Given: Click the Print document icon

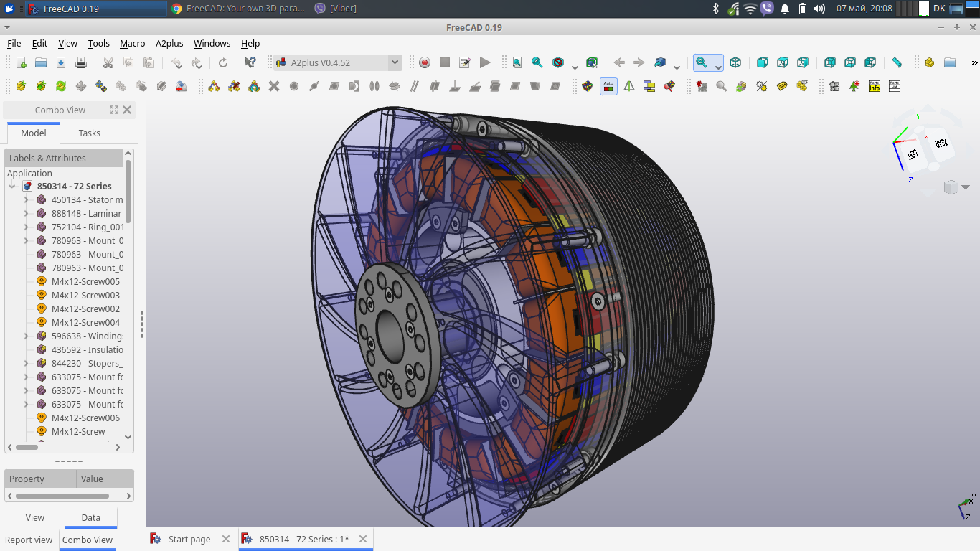Looking at the screenshot, I should pos(81,63).
